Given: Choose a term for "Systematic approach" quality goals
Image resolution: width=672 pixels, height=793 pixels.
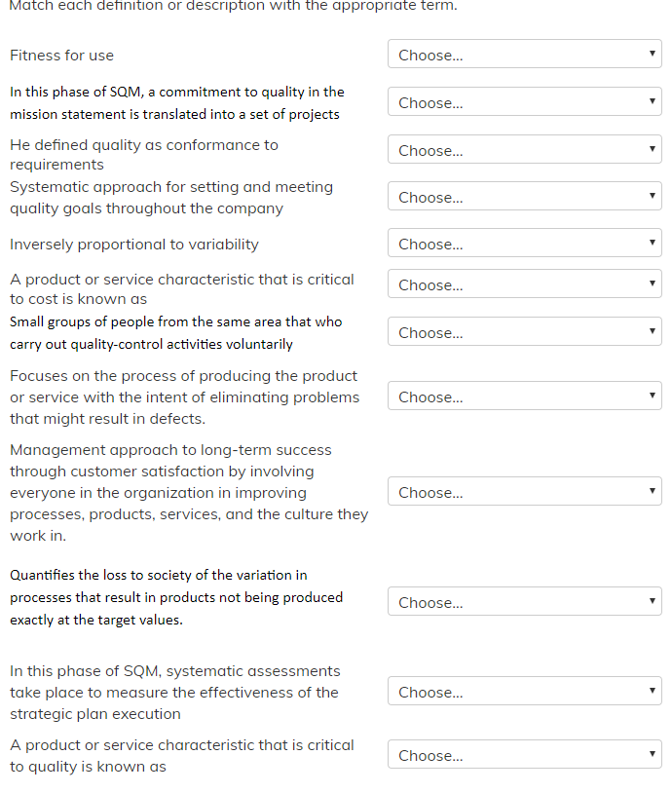Looking at the screenshot, I should 524,197.
